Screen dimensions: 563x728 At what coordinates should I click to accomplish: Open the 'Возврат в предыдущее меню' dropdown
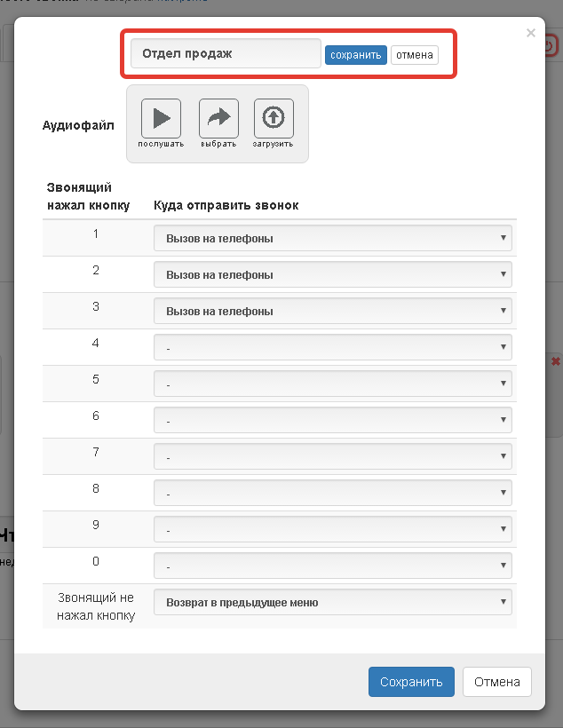click(333, 603)
